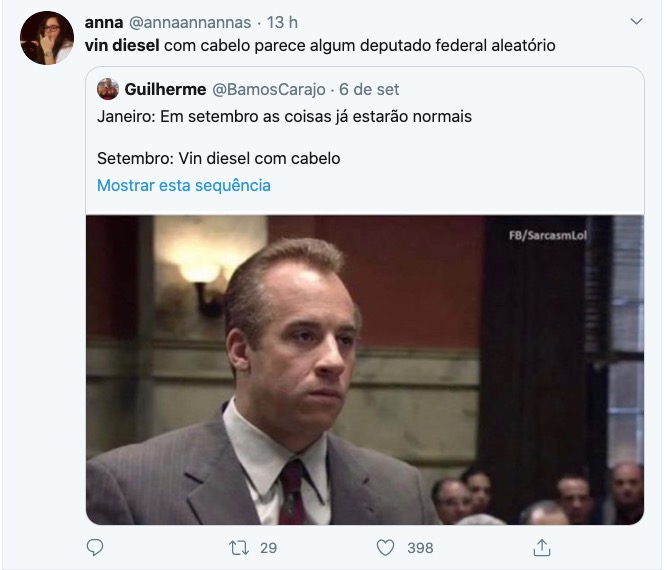Image resolution: width=667 pixels, height=570 pixels.
Task: Like the tweet with heart icon
Action: click(385, 548)
